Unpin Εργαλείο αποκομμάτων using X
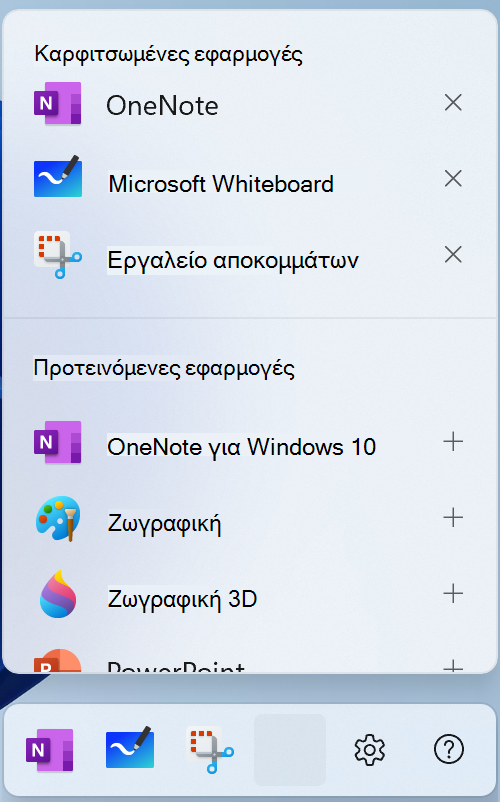This screenshot has width=500, height=802. (453, 255)
